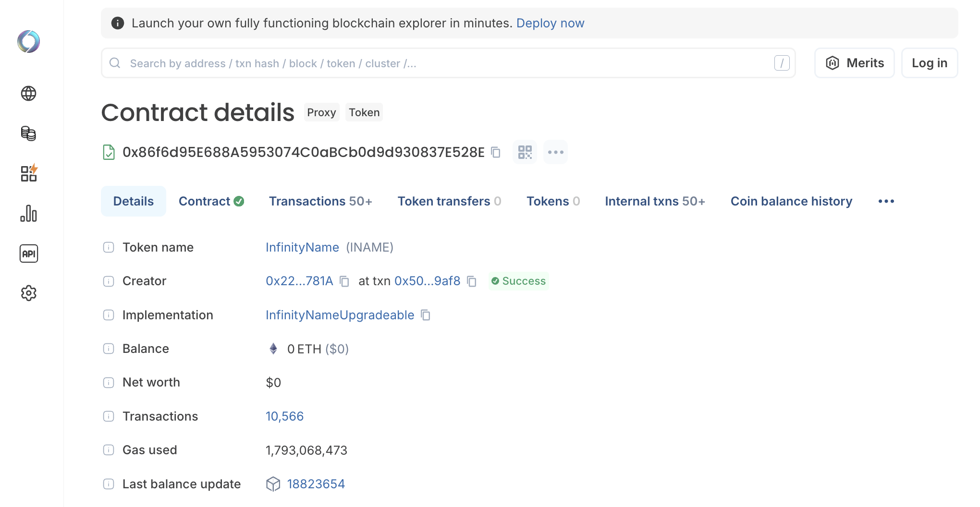Select the globe network icon in sidebar
This screenshot has width=980, height=507.
pos(28,94)
